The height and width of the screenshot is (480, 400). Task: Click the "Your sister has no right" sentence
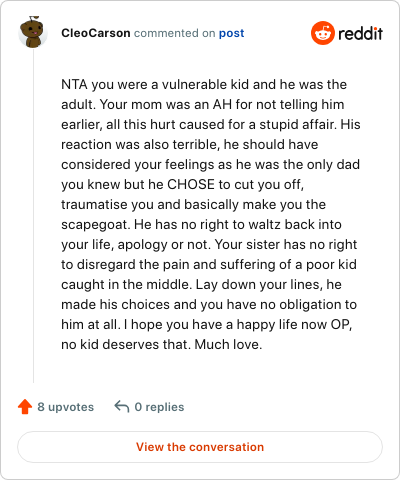[x=286, y=244]
